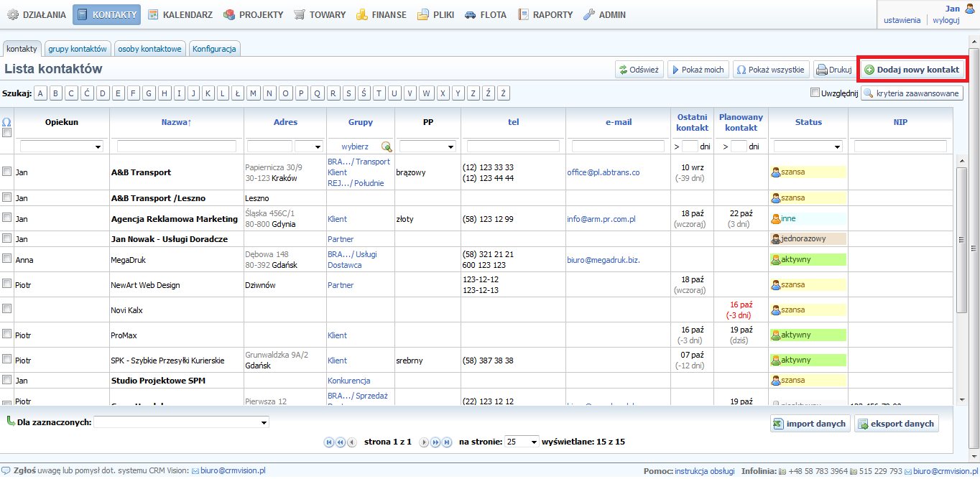The width and height of the screenshot is (980, 479).
Task: Go to the first page using pagination icon
Action: [329, 442]
